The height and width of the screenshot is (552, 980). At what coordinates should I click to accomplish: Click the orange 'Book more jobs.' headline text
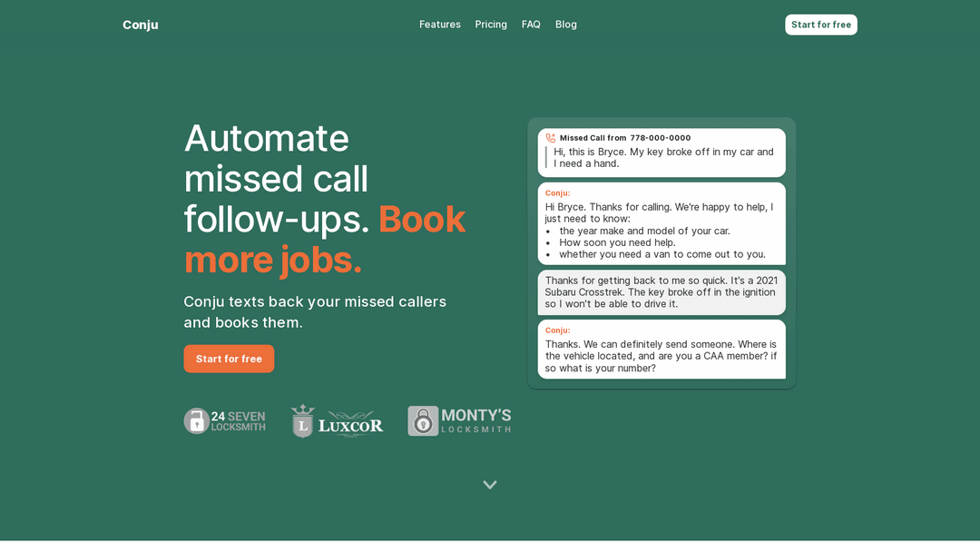click(x=324, y=240)
